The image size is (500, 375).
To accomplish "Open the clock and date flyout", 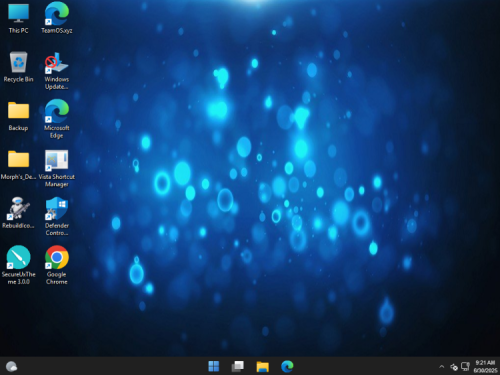I will [485, 366].
